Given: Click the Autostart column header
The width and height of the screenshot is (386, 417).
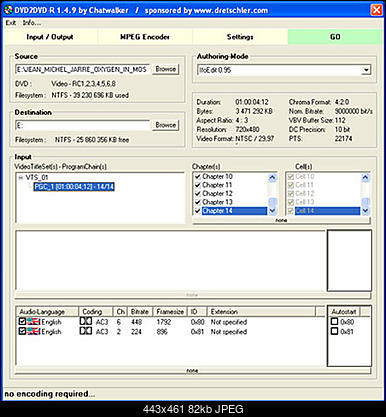Looking at the screenshot, I should (344, 312).
